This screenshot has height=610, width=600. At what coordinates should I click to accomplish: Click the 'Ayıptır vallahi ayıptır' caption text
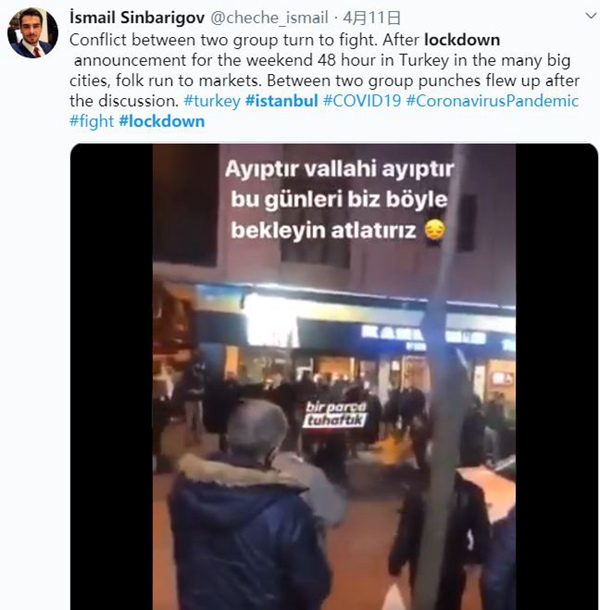pyautogui.click(x=339, y=169)
